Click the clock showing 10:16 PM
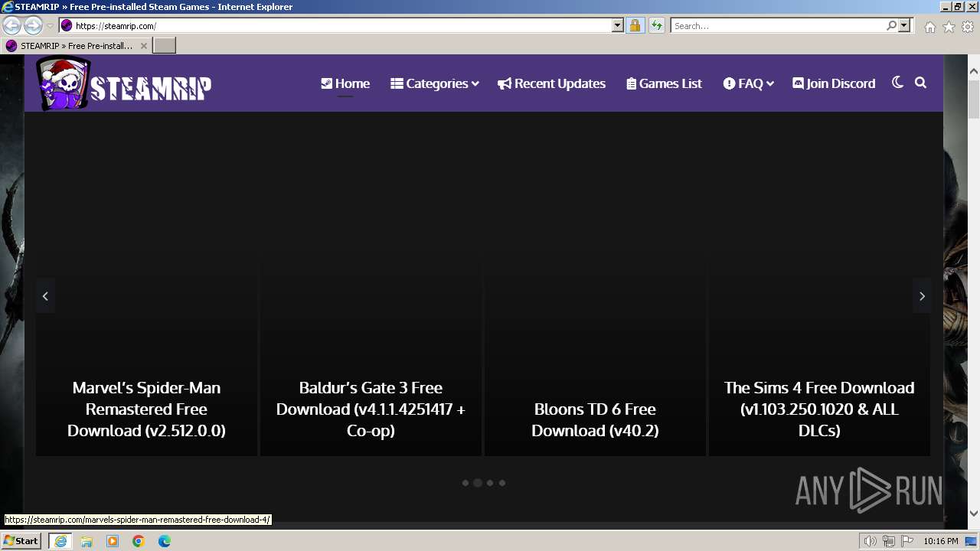 940,541
